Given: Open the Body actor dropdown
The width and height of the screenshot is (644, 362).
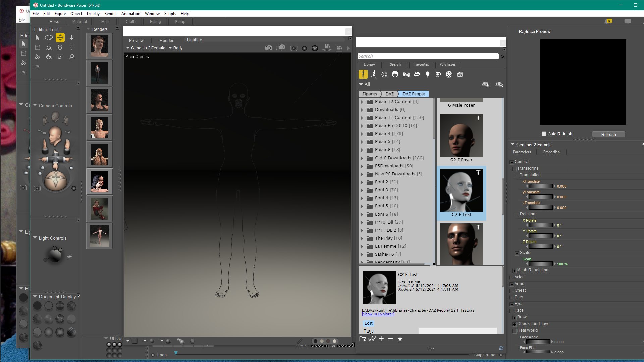Looking at the screenshot, I should click(175, 48).
